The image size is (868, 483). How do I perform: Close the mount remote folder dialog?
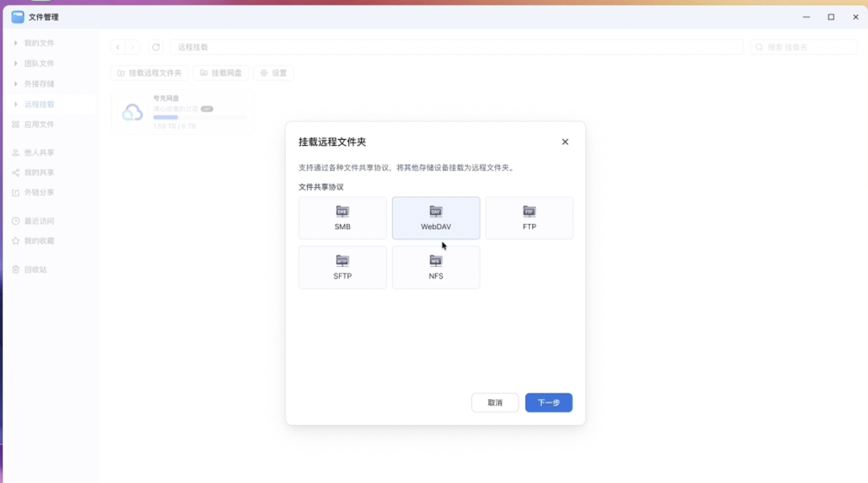pos(565,142)
